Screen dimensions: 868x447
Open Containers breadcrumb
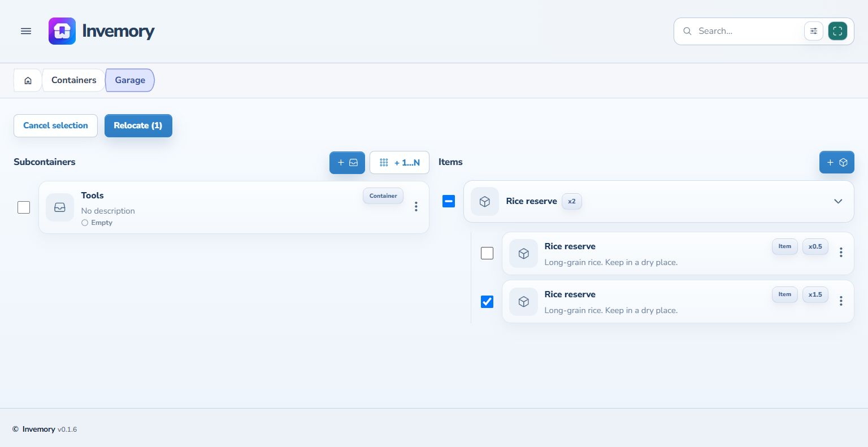pyautogui.click(x=73, y=80)
